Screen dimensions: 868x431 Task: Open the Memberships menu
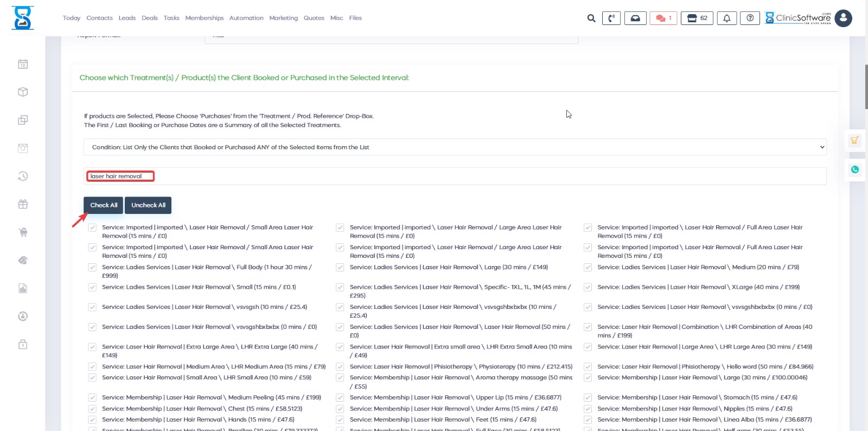click(204, 18)
